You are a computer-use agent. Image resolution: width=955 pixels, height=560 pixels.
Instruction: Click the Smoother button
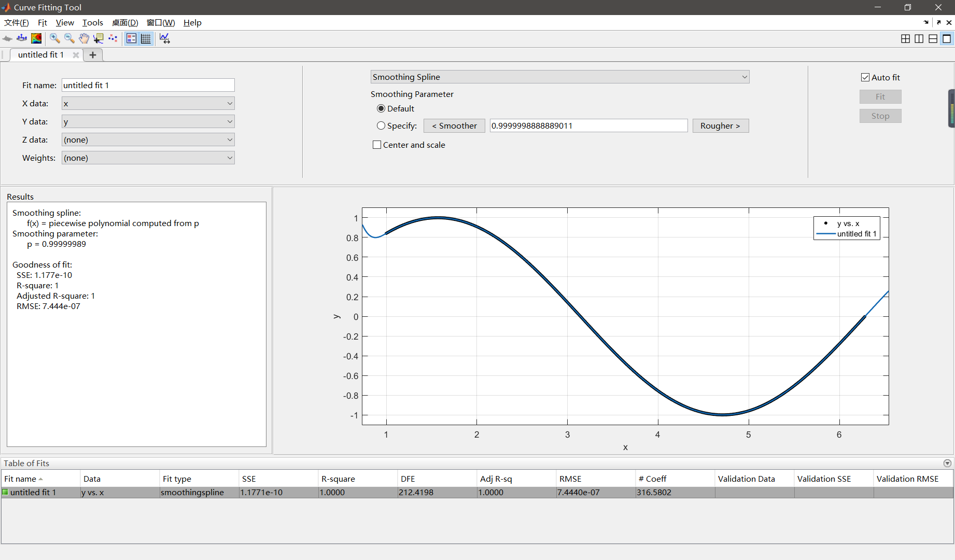[454, 125]
